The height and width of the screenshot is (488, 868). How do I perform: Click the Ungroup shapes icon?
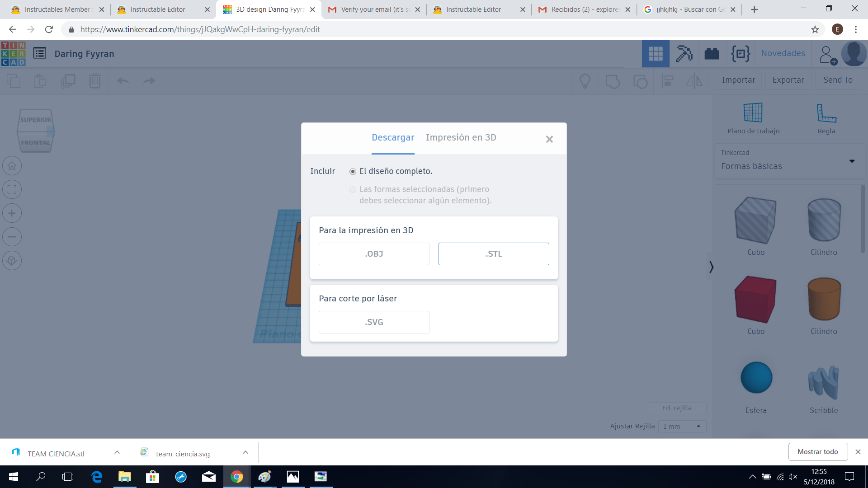pos(640,81)
